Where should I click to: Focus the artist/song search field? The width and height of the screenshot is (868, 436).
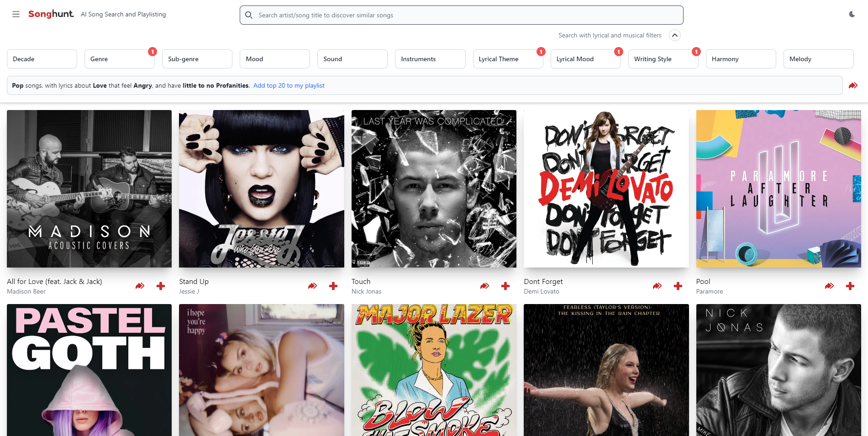tap(461, 15)
